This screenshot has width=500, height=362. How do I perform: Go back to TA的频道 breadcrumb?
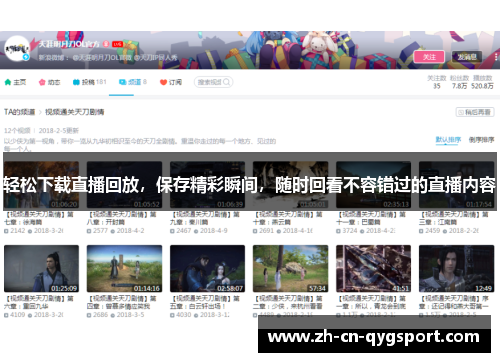point(19,112)
